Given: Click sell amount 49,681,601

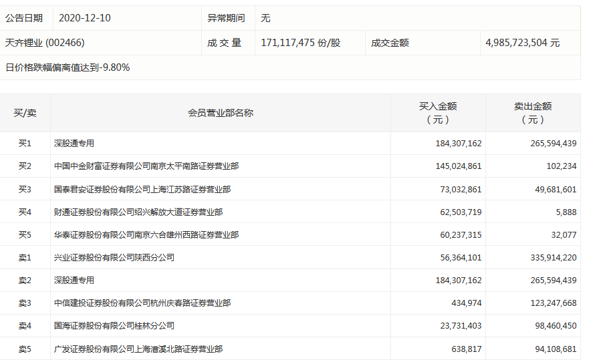Looking at the screenshot, I should click(556, 189).
